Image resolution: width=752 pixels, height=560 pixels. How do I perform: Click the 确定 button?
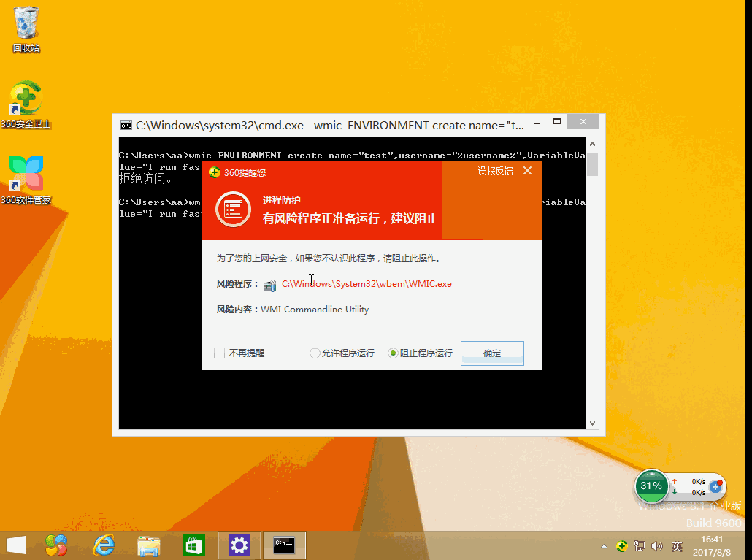pos(492,353)
